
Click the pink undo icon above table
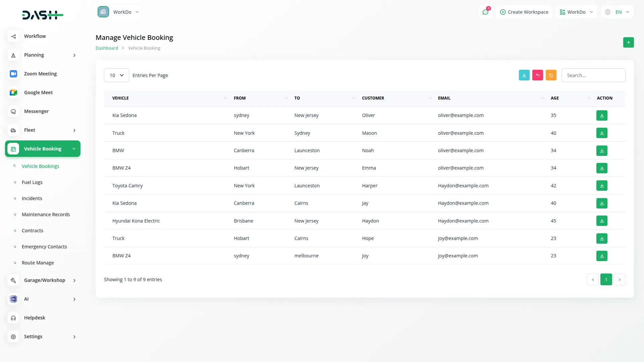pyautogui.click(x=537, y=75)
